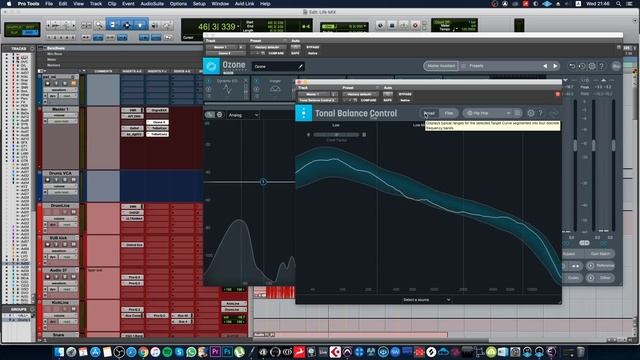The height and width of the screenshot is (360, 640).
Task: Click the Gain Match button in Ozone
Action: (x=600, y=254)
